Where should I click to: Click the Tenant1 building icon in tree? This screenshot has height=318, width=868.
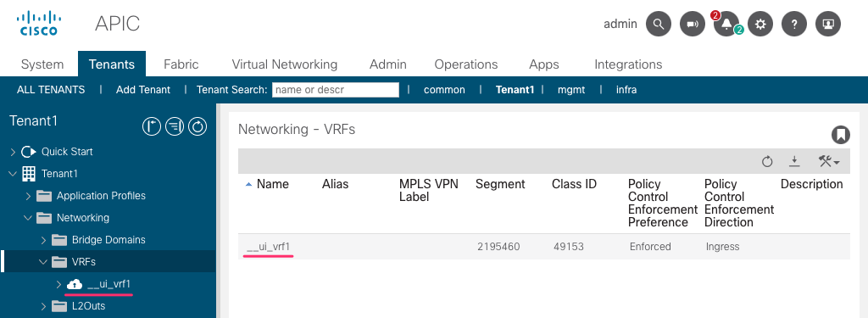(x=29, y=173)
